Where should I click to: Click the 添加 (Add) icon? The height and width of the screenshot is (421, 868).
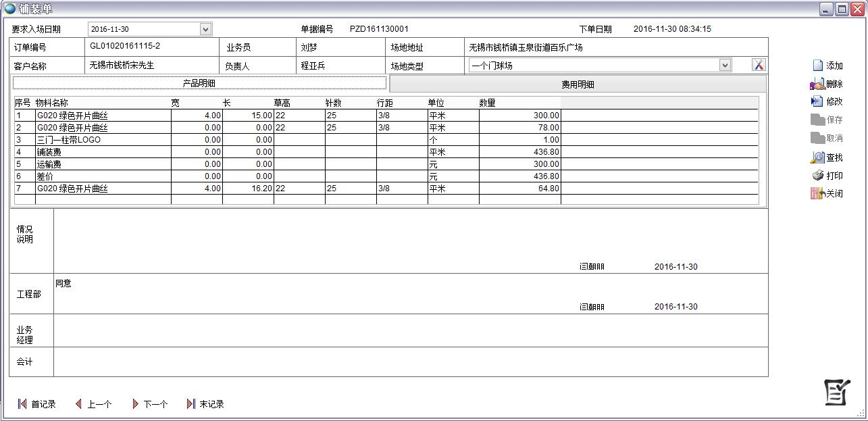pos(817,66)
